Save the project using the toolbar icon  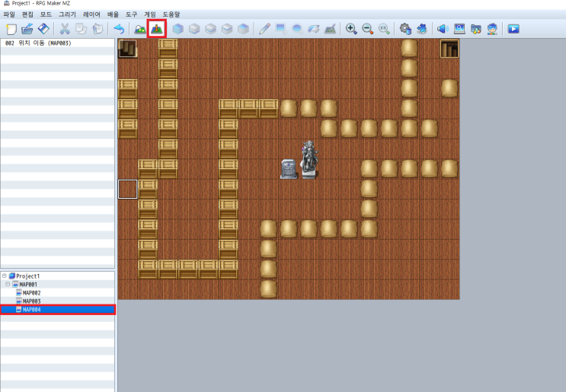pos(43,29)
